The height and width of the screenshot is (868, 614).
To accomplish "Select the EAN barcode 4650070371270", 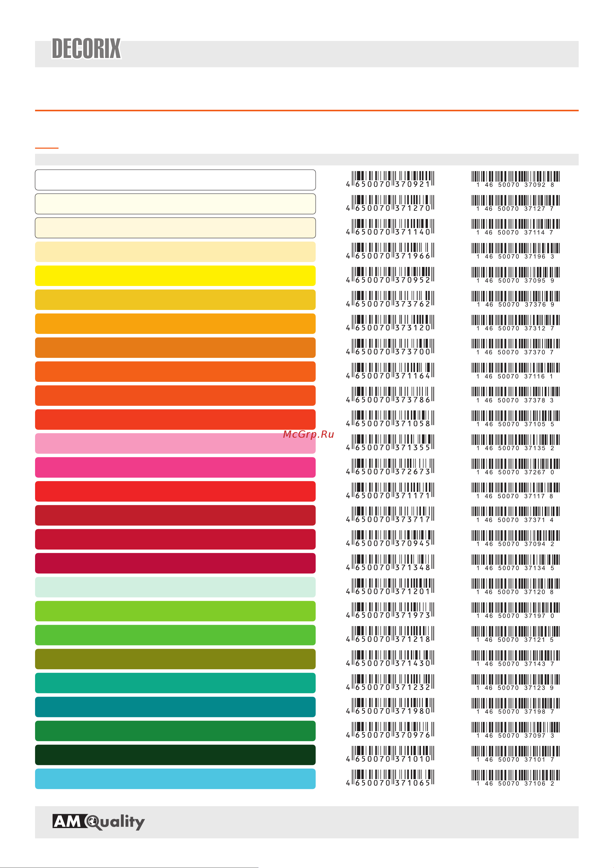I will coord(390,203).
